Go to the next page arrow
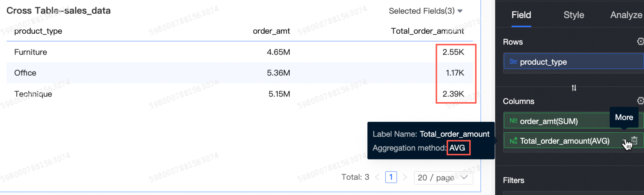 pos(405,177)
